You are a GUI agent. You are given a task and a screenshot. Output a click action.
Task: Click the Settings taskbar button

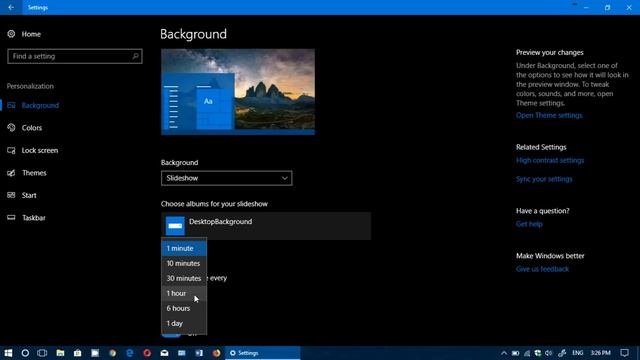click(x=262, y=353)
